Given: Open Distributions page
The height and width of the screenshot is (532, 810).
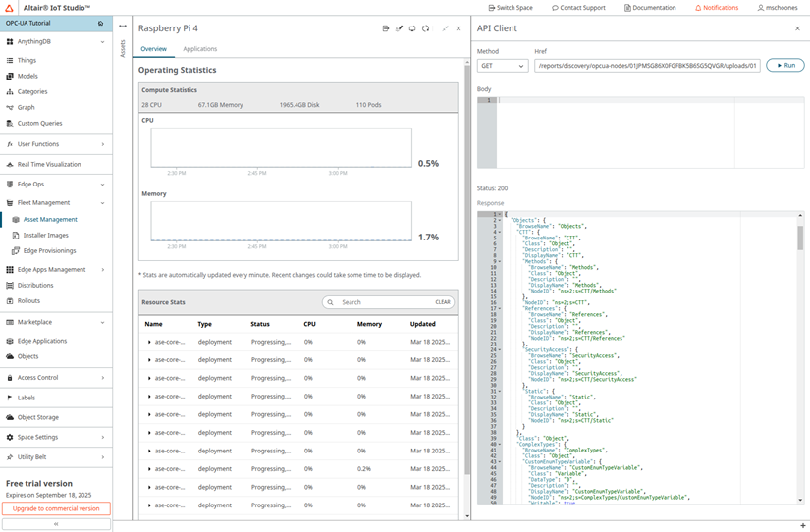Looking at the screenshot, I should tap(35, 285).
